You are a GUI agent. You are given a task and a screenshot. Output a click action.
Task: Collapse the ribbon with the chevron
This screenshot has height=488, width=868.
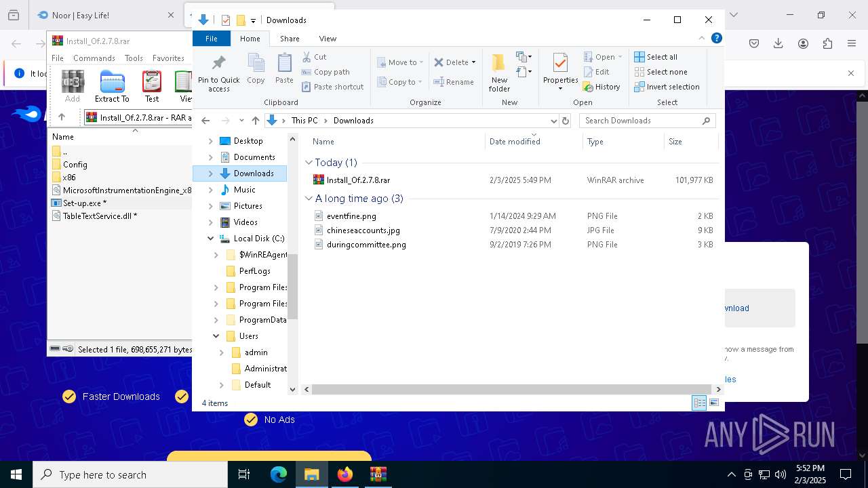point(702,39)
